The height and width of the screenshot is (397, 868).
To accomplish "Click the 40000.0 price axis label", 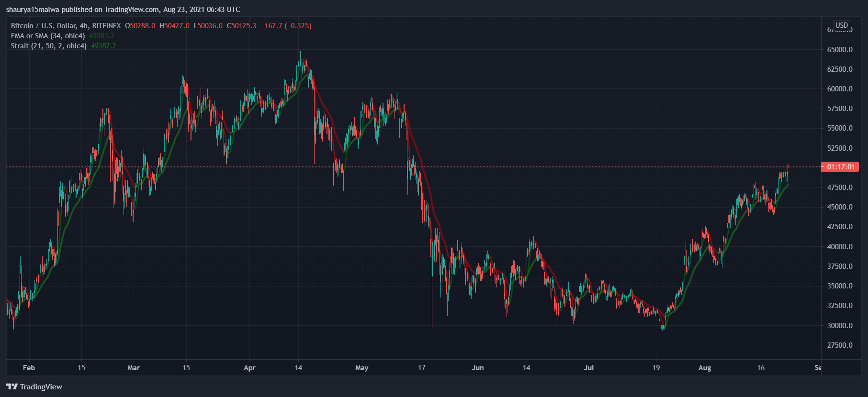I will coord(840,247).
